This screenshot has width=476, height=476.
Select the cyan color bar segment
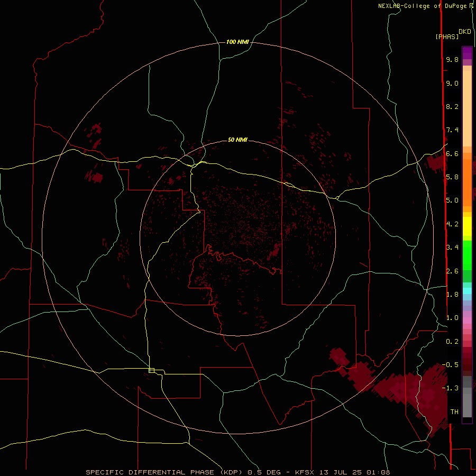(x=467, y=291)
